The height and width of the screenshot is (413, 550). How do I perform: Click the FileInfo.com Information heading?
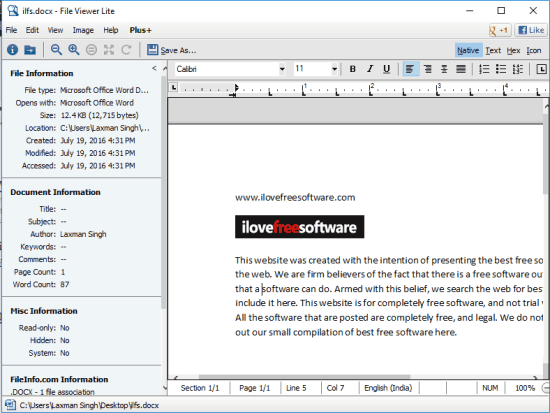[x=59, y=379]
